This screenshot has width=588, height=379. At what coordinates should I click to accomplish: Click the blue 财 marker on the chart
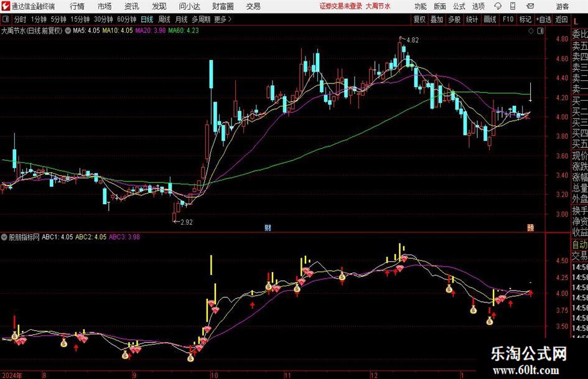coord(268,228)
